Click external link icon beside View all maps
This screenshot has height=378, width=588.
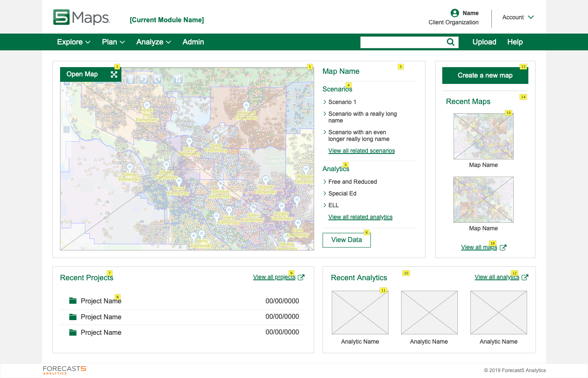coord(503,248)
